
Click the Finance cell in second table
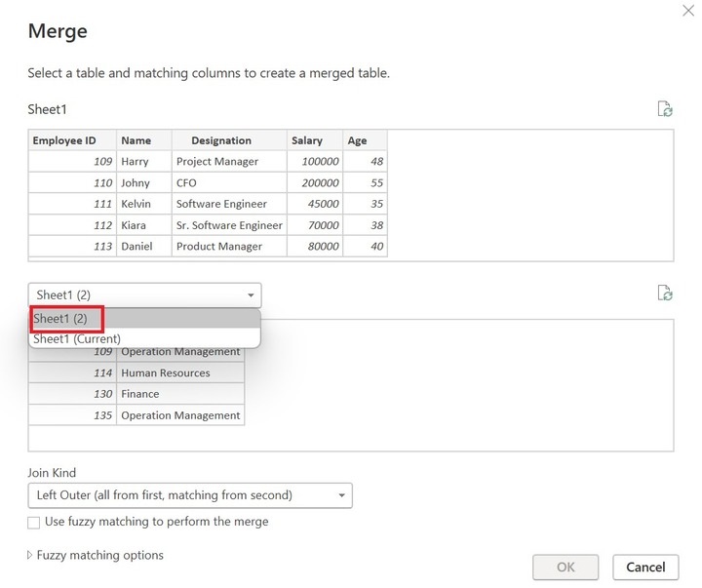click(179, 394)
